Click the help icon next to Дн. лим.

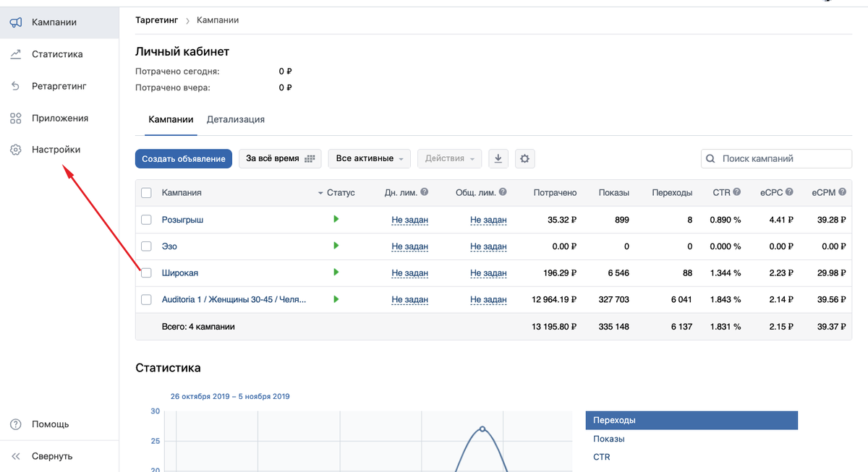click(425, 192)
